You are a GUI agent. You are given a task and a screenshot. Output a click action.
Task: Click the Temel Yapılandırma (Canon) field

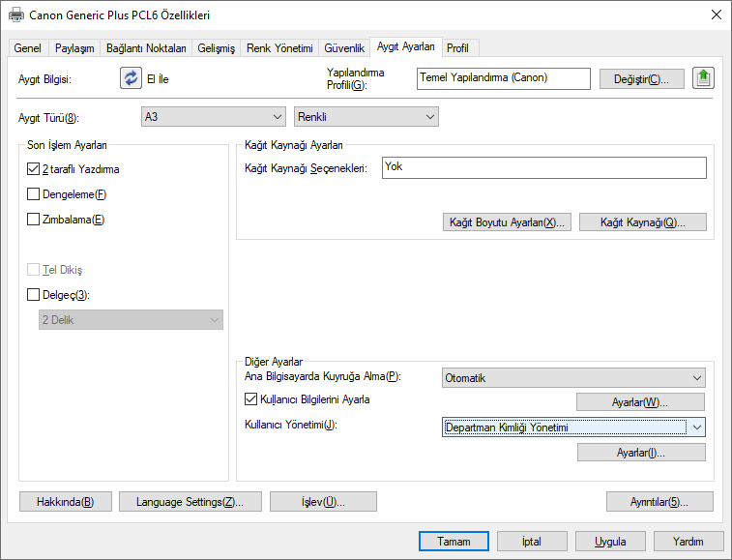pos(503,78)
